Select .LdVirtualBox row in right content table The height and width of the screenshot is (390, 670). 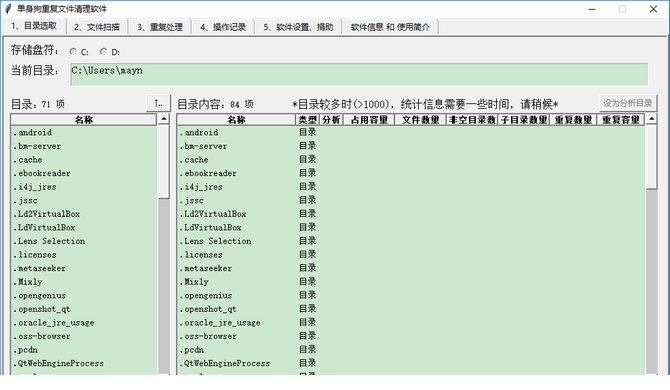pos(411,228)
